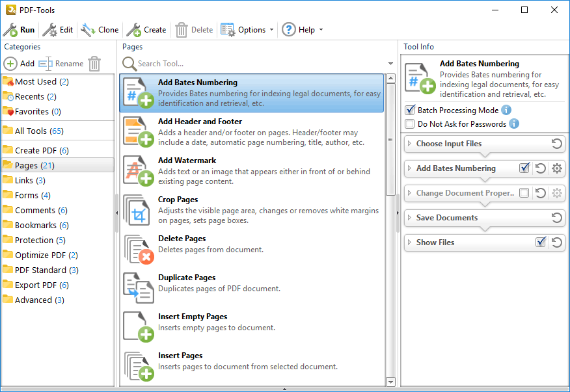Reset the Show Files step
570x392 pixels.
(556, 242)
